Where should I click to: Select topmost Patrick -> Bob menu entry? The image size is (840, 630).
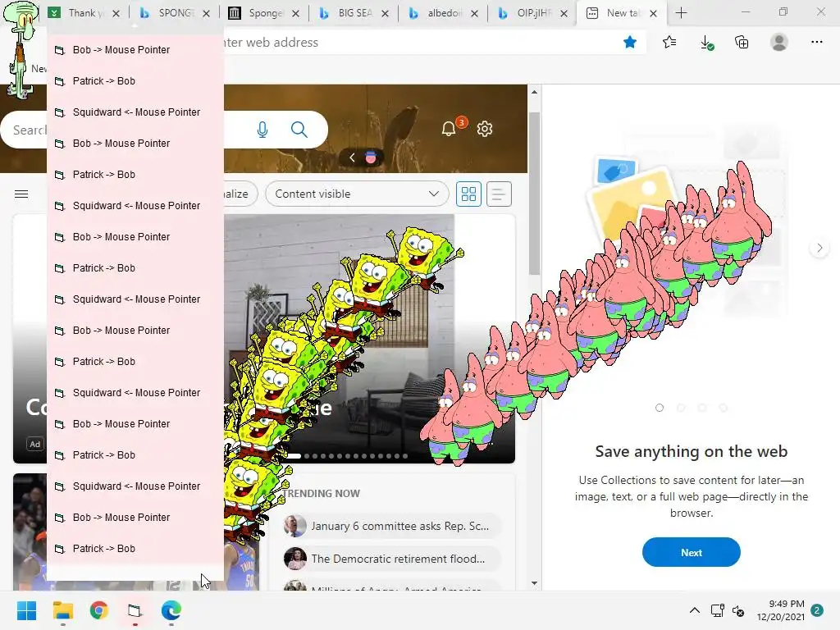(135, 81)
